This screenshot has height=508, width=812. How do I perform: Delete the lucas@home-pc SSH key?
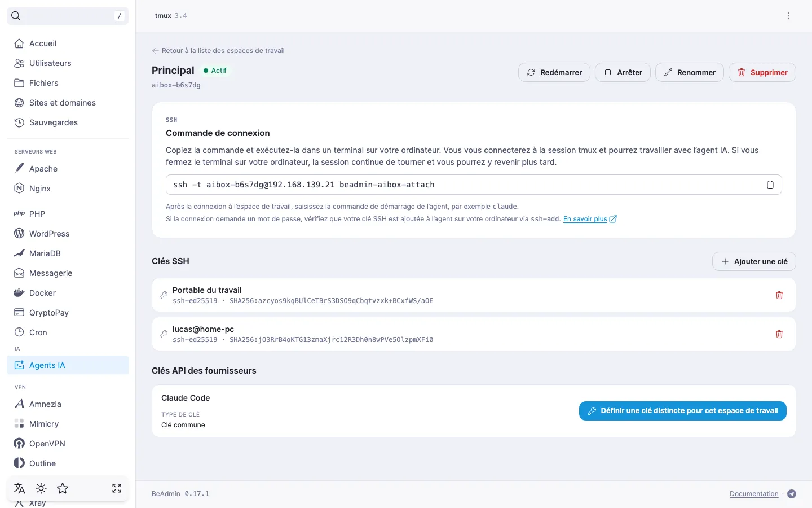click(779, 334)
